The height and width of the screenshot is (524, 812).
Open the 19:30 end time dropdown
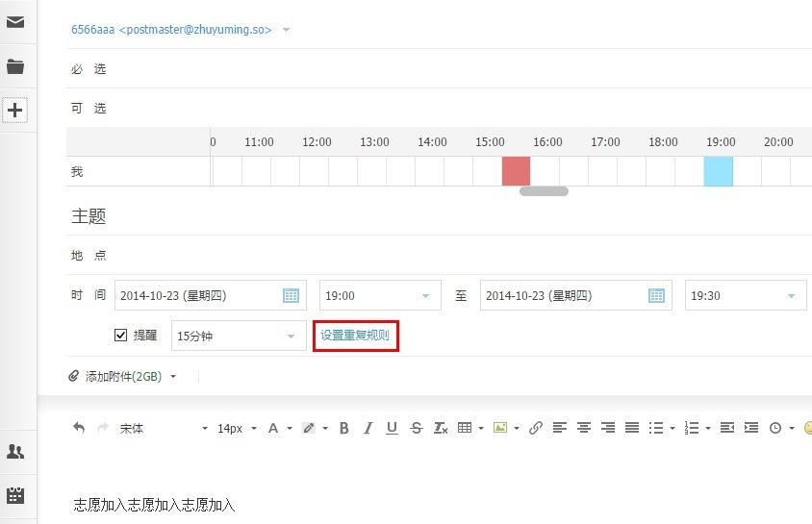791,296
